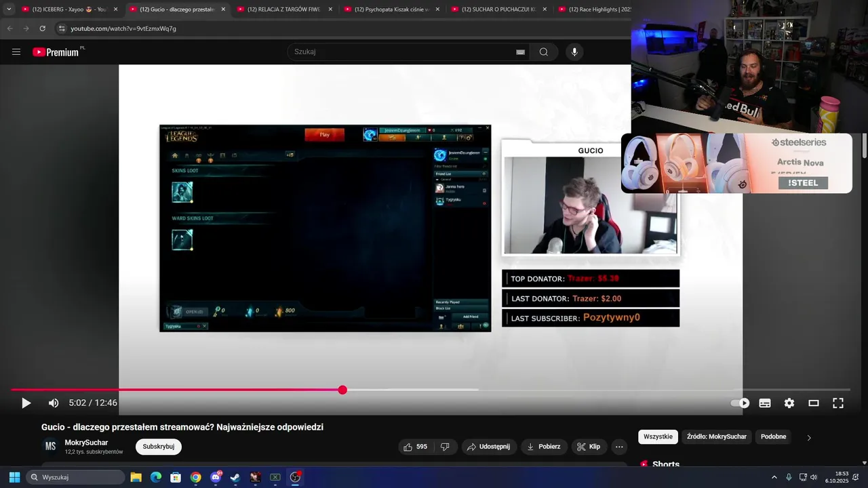This screenshot has height=488, width=868.
Task: Download the video via Pobierz
Action: (x=545, y=447)
